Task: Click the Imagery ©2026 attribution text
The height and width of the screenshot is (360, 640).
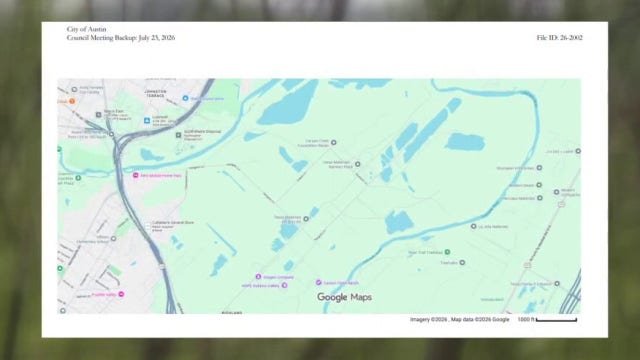Action: pos(429,320)
